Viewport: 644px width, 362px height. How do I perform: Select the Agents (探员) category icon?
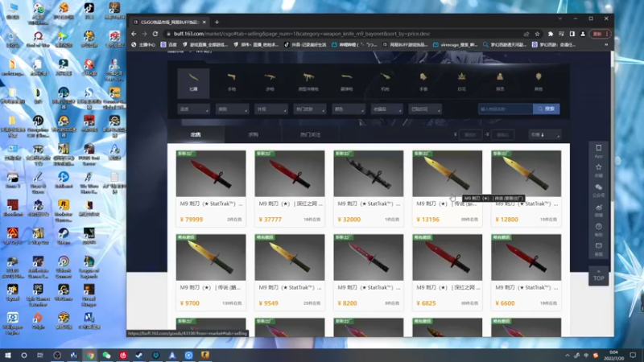click(x=500, y=83)
